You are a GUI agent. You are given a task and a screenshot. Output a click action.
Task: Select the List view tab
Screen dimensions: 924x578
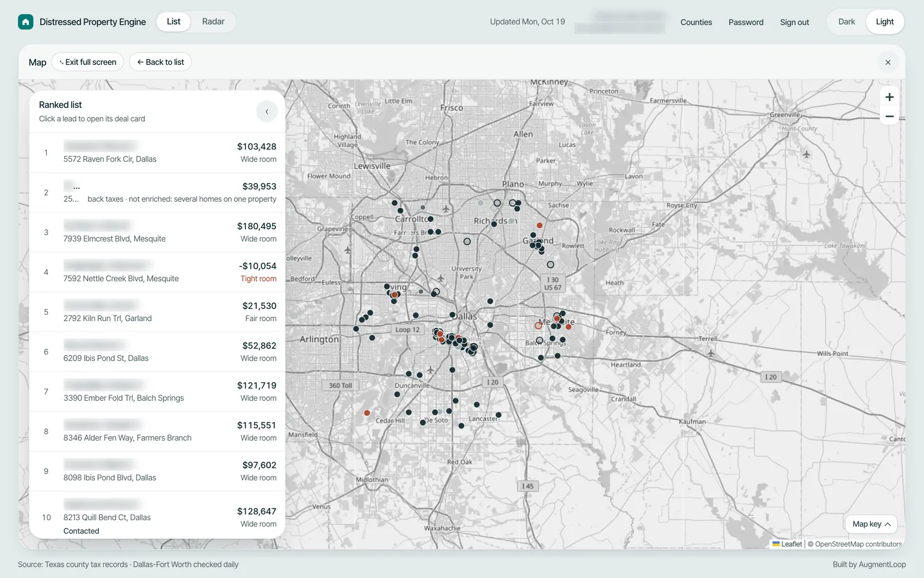[x=173, y=22]
